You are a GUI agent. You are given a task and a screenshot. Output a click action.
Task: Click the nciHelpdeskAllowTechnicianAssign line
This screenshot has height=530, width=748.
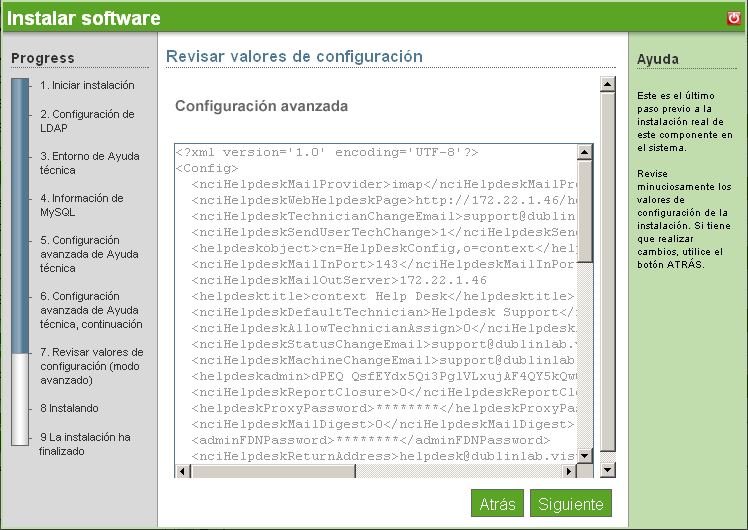coord(384,328)
